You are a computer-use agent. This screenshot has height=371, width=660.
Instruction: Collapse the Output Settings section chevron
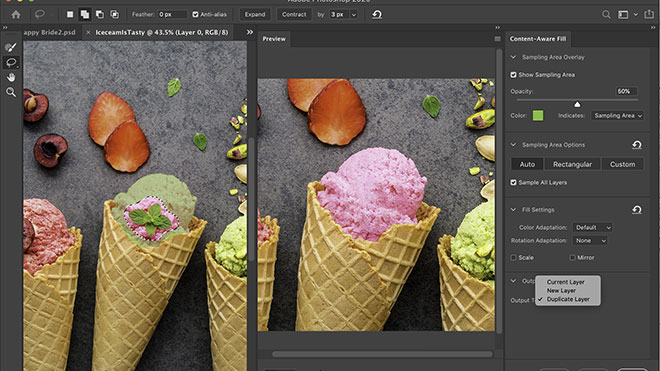[x=513, y=280]
